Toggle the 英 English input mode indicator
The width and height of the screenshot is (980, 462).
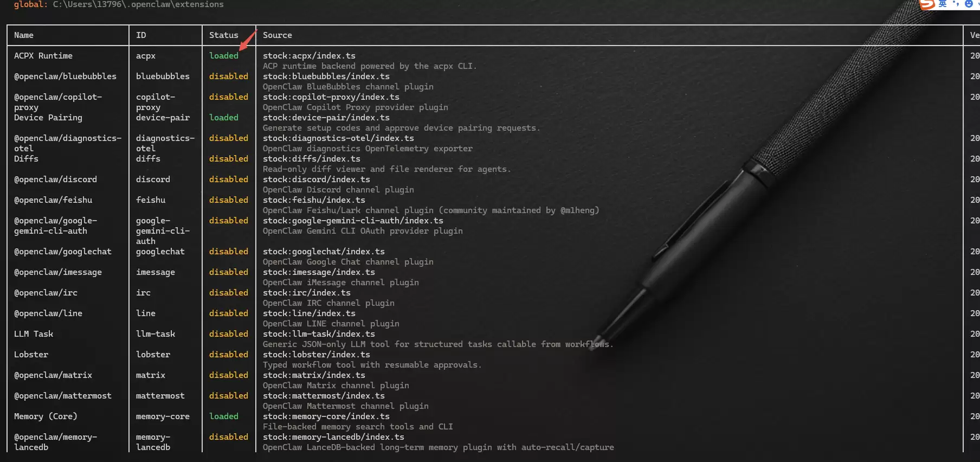point(943,4)
